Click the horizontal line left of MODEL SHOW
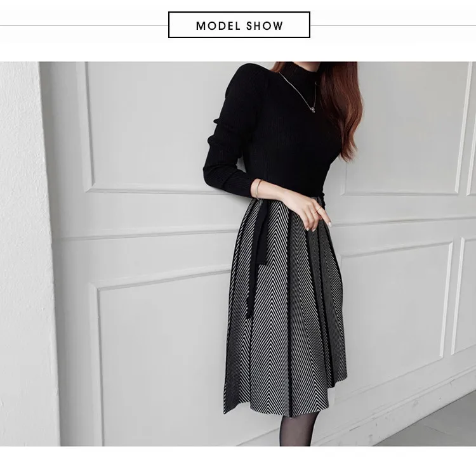 pos(84,26)
